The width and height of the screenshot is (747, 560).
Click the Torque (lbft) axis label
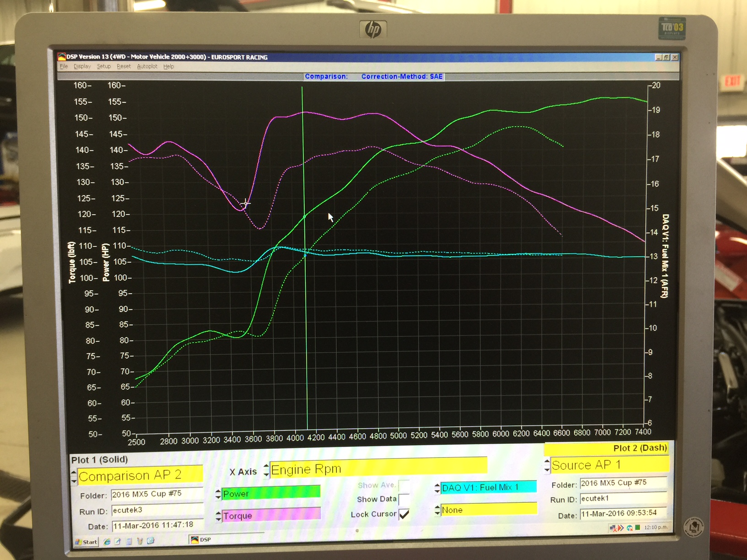(72, 262)
